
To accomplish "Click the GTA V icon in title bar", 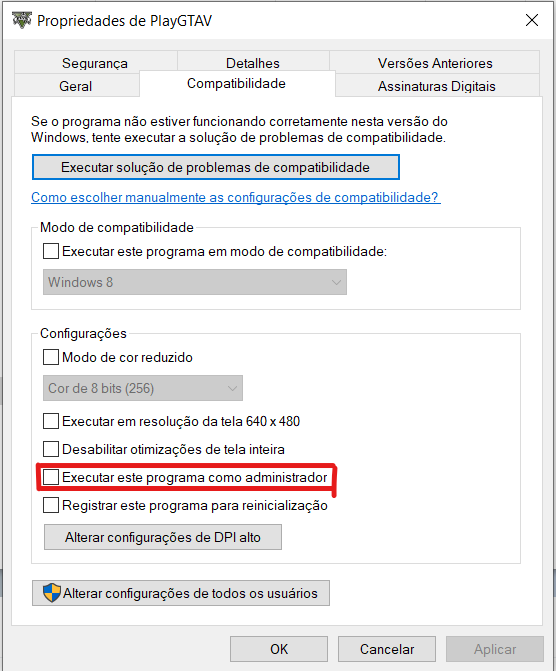I will pos(22,20).
